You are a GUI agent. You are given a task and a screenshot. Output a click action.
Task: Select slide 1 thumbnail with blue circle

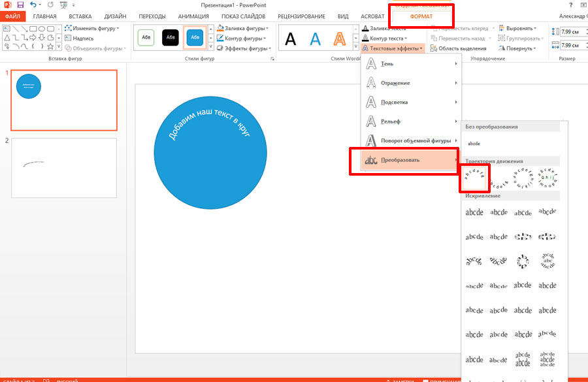[x=64, y=100]
